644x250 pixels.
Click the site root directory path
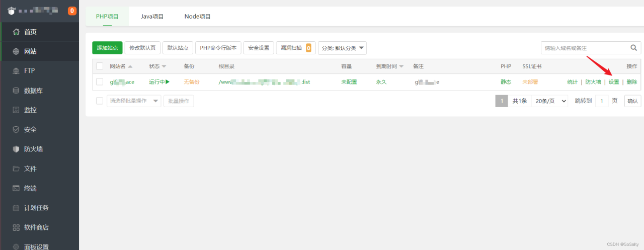coord(264,81)
